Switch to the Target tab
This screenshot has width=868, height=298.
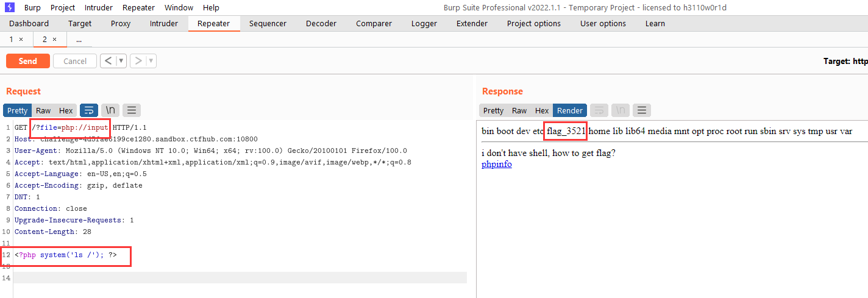coord(80,23)
